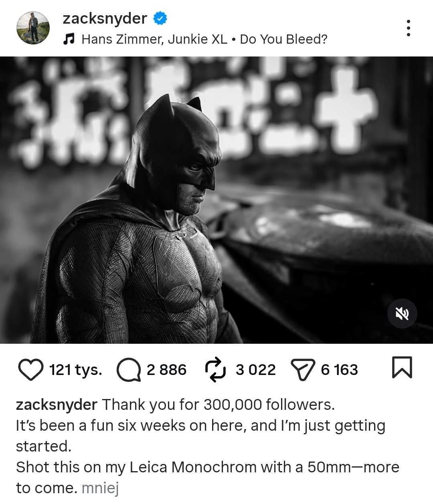Viewport: 433px width, 504px height.
Task: View the '6 163' share count
Action: click(x=339, y=370)
